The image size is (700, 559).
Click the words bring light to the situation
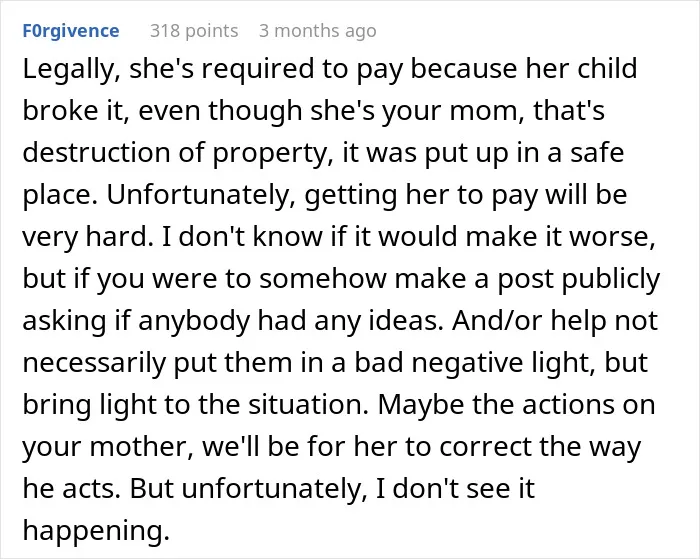tap(196, 404)
